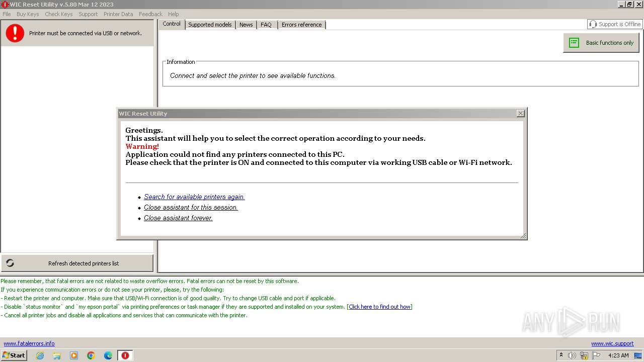Click the 'Cancel all printer jobs' line
This screenshot has height=362, width=644.
[124, 315]
